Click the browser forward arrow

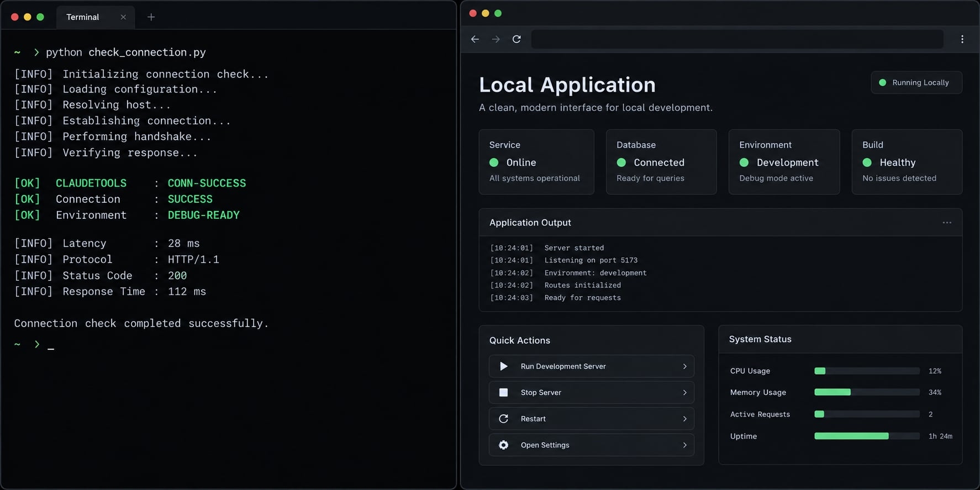coord(496,39)
